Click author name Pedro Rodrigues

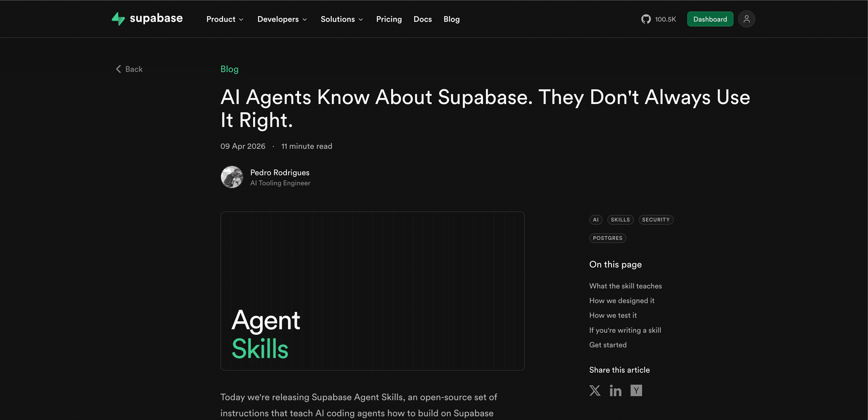point(280,172)
